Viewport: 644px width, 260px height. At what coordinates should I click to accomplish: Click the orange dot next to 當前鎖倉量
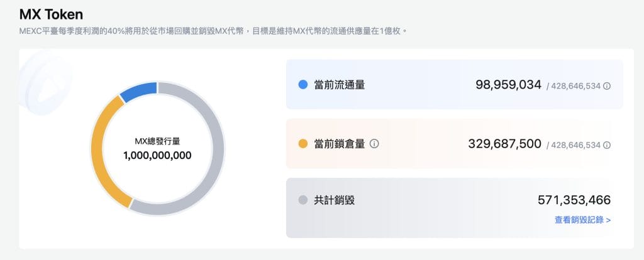click(303, 144)
